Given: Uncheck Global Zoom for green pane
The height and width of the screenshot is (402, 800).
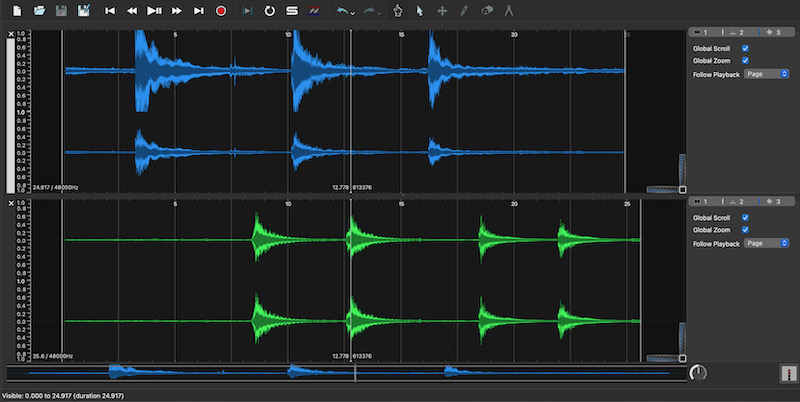Looking at the screenshot, I should [x=745, y=230].
